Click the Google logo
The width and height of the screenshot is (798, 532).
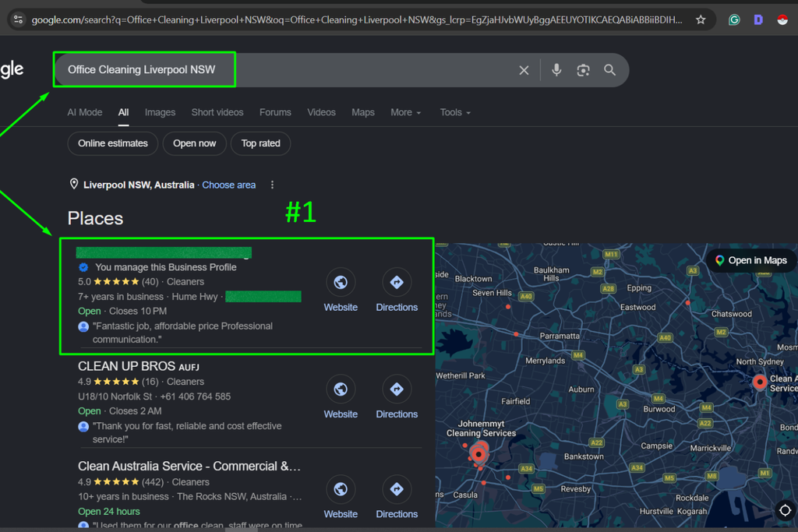click(12, 69)
